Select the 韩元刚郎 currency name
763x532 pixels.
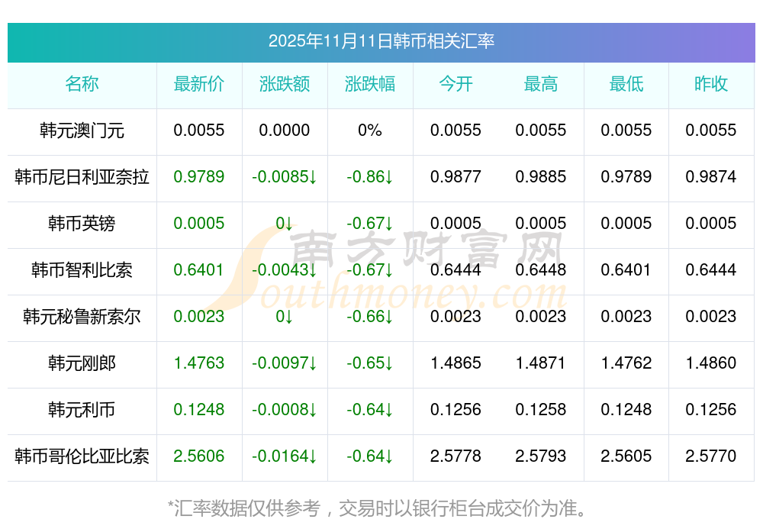tap(82, 363)
